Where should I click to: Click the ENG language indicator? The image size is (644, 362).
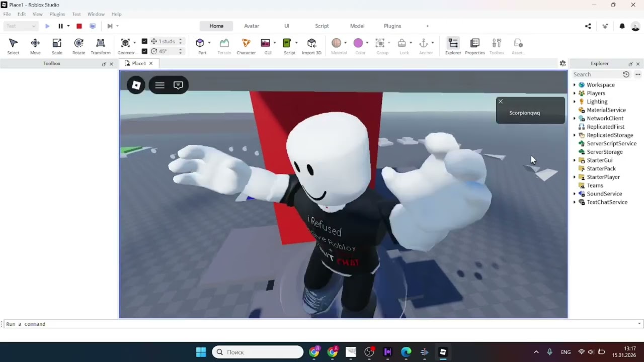566,352
